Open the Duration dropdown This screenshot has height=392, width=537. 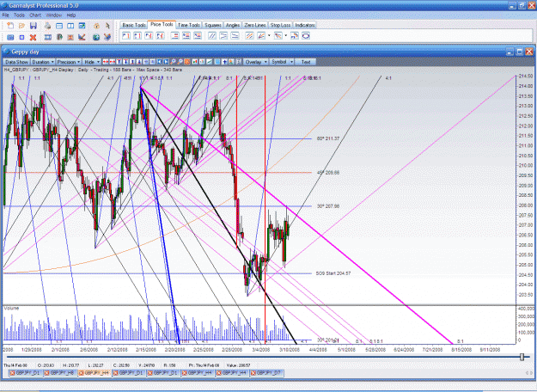click(x=43, y=62)
